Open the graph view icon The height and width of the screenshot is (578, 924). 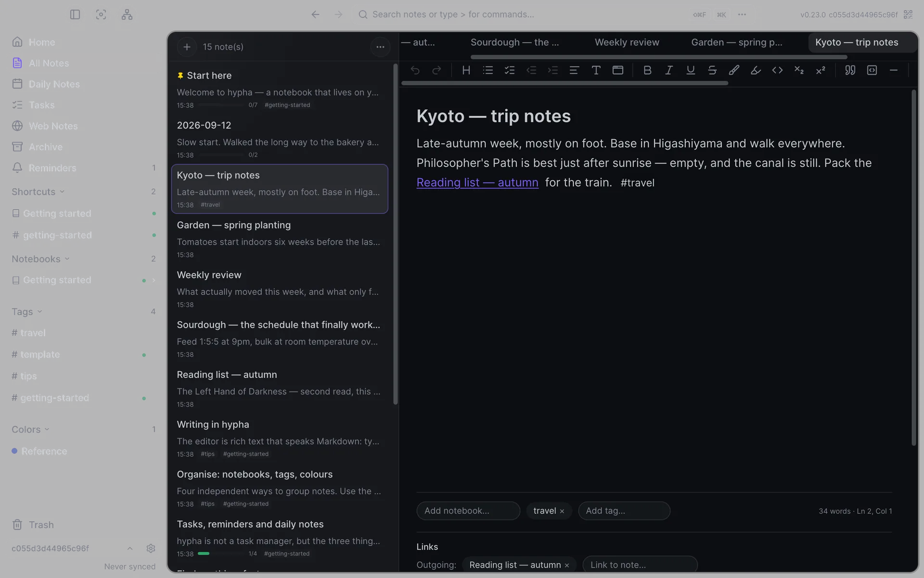(x=127, y=14)
